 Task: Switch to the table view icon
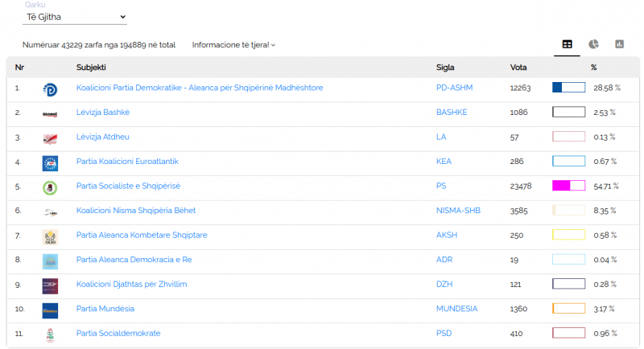click(x=568, y=44)
